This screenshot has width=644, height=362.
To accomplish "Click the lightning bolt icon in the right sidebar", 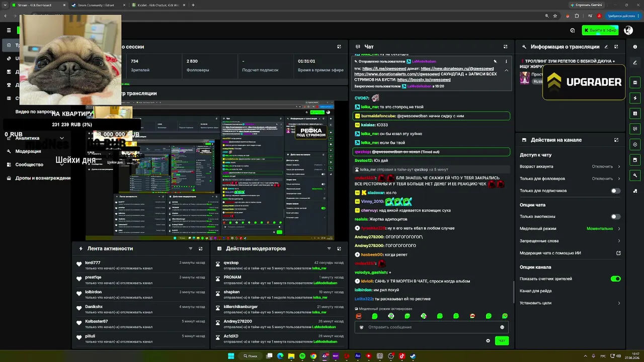I will 635,98.
